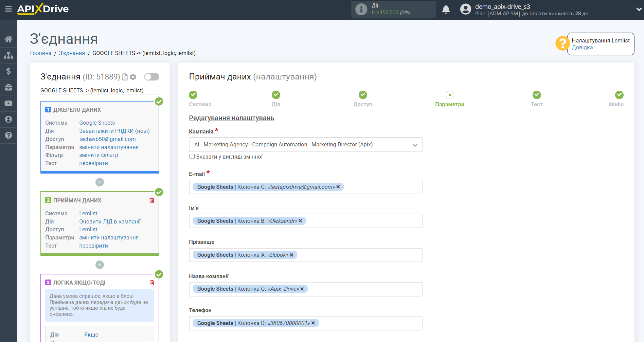
Task: Select the Параметри step
Action: pyautogui.click(x=450, y=95)
